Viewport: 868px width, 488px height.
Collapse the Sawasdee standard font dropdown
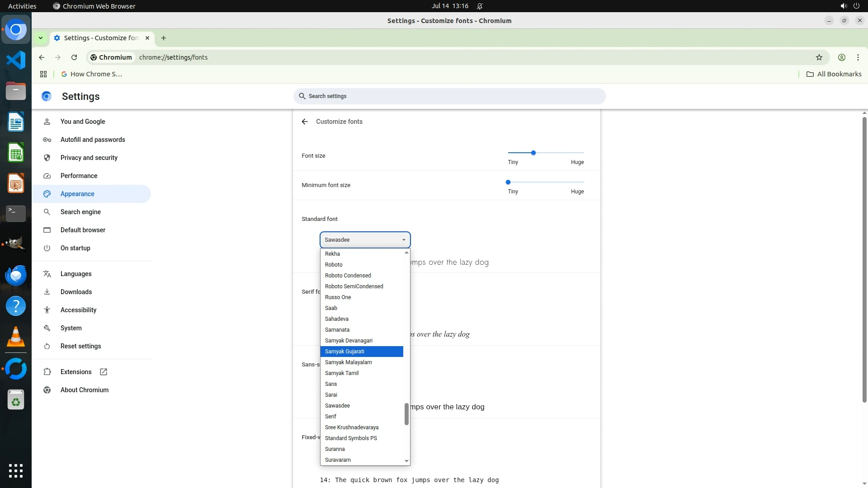365,240
